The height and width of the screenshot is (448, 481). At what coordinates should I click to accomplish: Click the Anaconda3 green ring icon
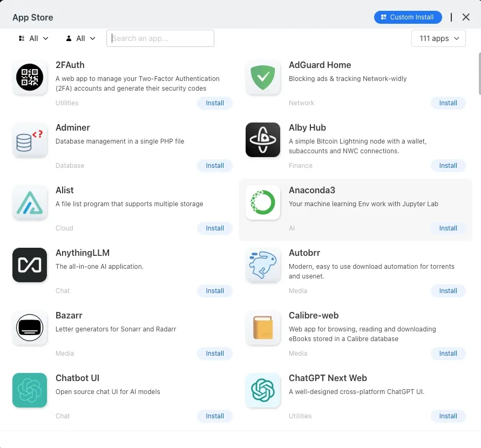pos(263,202)
